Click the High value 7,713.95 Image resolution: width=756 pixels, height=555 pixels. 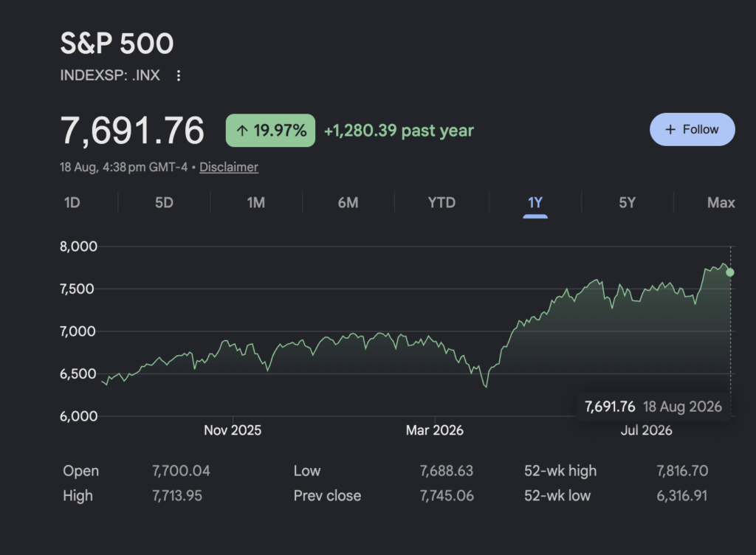(x=177, y=496)
